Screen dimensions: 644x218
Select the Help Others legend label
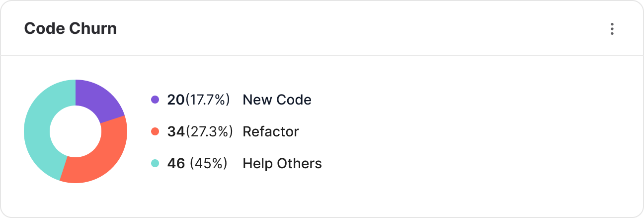point(282,163)
